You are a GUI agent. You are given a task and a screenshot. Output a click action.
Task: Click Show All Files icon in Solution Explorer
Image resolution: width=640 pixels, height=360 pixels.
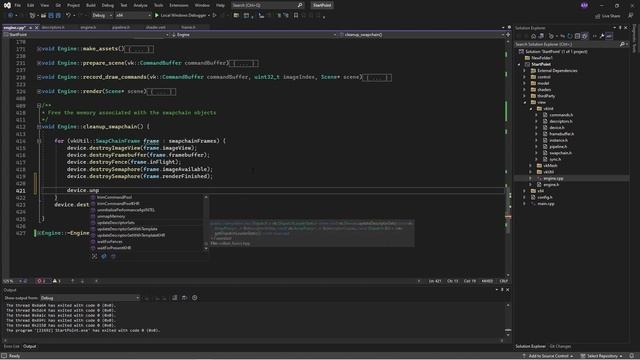pos(584,36)
